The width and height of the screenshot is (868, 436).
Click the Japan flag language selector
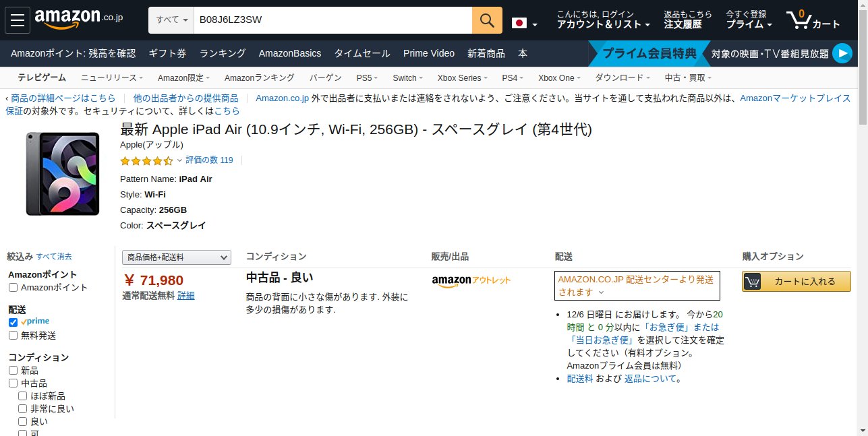(524, 23)
